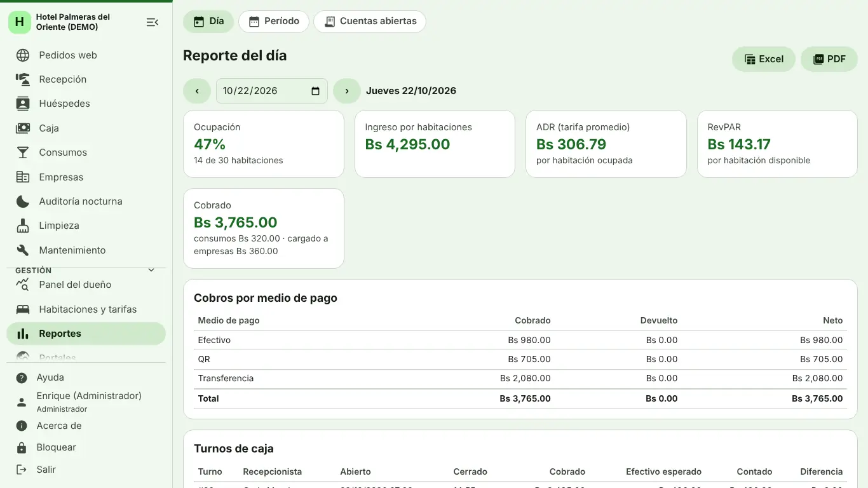Open Consumos cocktail glass icon
Screen dimensions: 868x488
click(x=23, y=152)
